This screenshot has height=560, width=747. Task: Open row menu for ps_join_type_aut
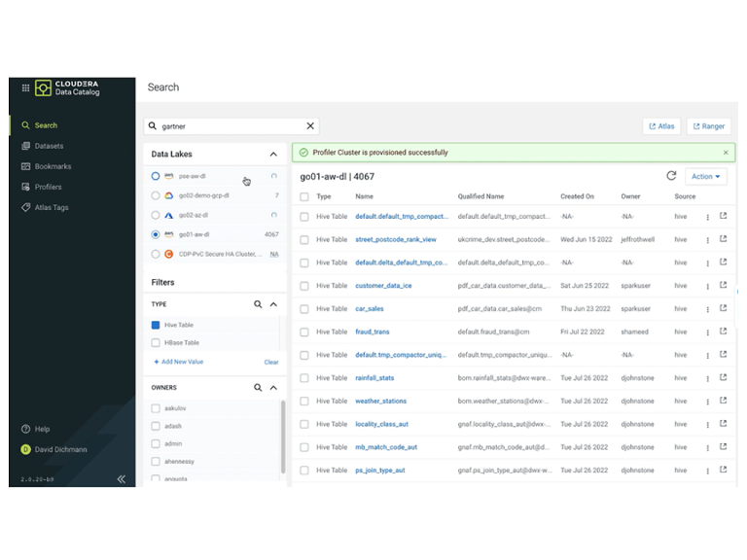pyautogui.click(x=707, y=471)
